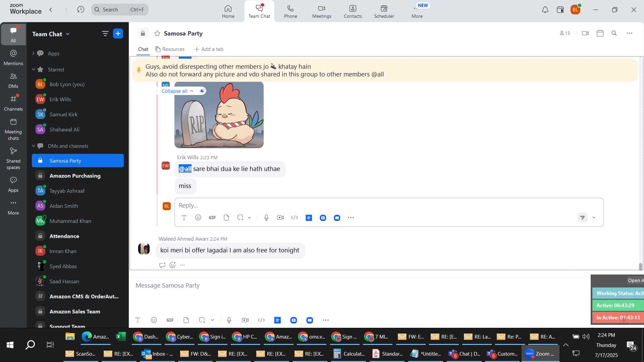
Task: Click the send button in the reply box
Action: coord(583,218)
